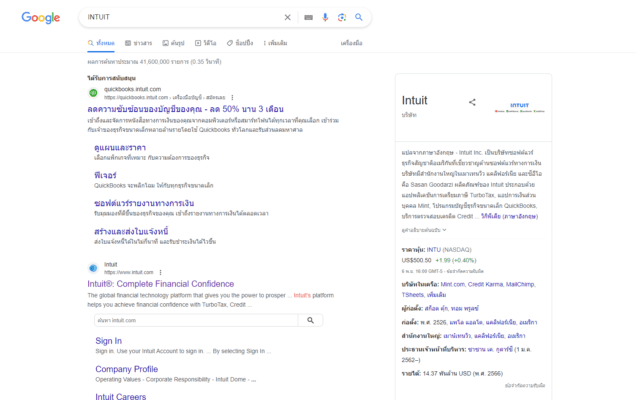Open the Sign In sitelink

click(108, 341)
